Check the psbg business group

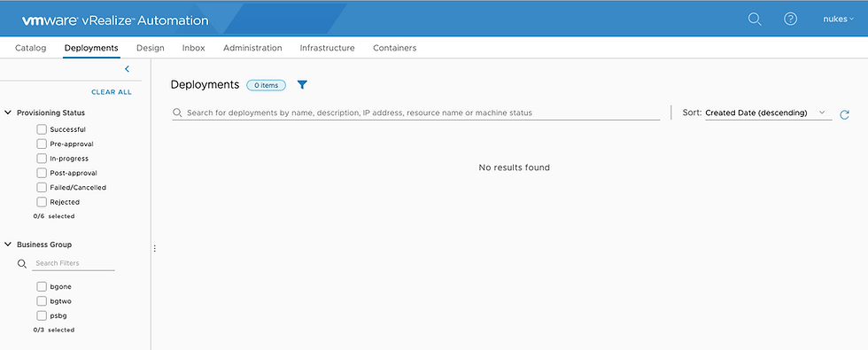tap(42, 315)
